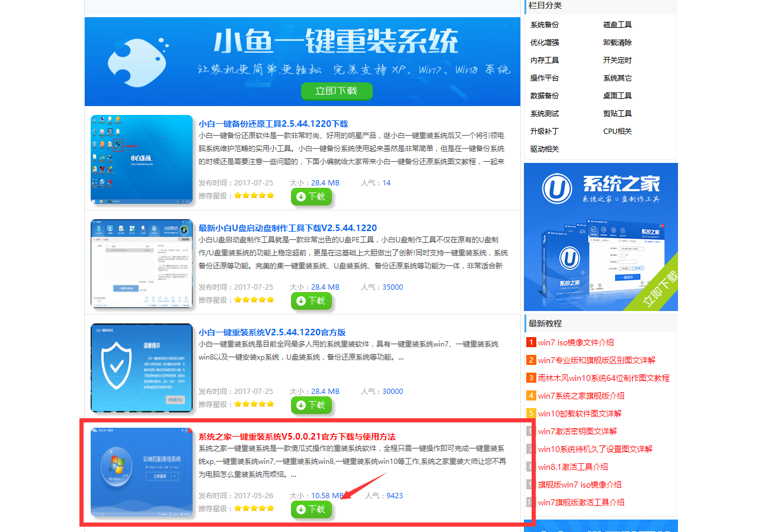Select 系统备份 category in sidebar
The height and width of the screenshot is (532, 774).
point(544,25)
